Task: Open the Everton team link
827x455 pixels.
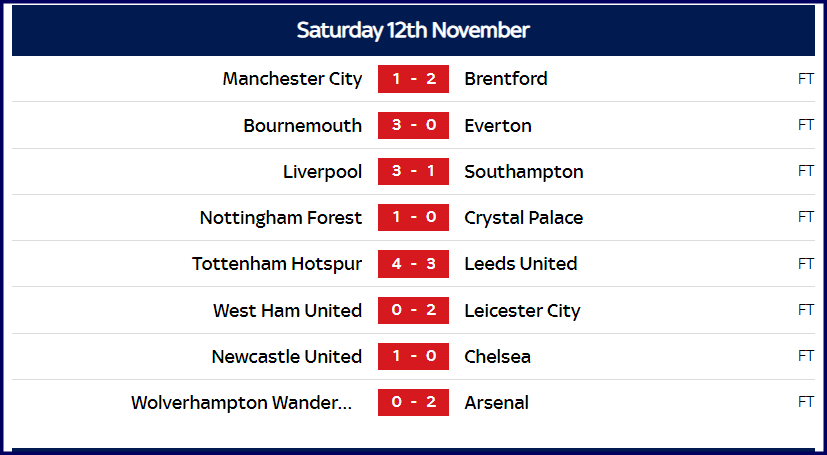Action: (498, 125)
